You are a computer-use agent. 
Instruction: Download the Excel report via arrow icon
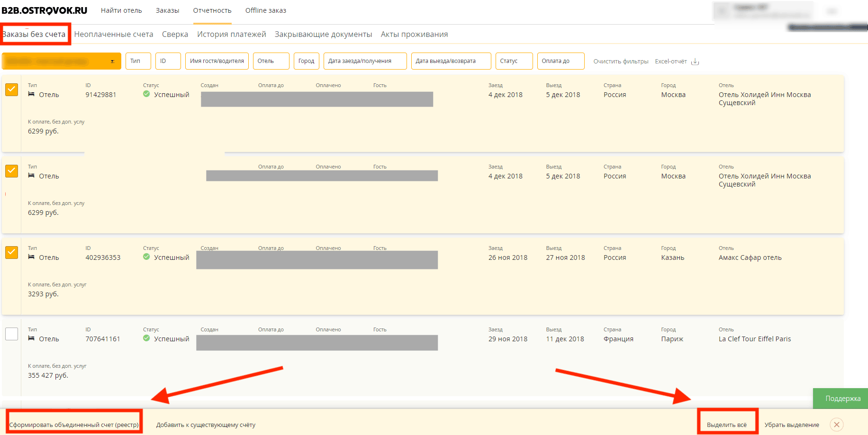click(695, 62)
